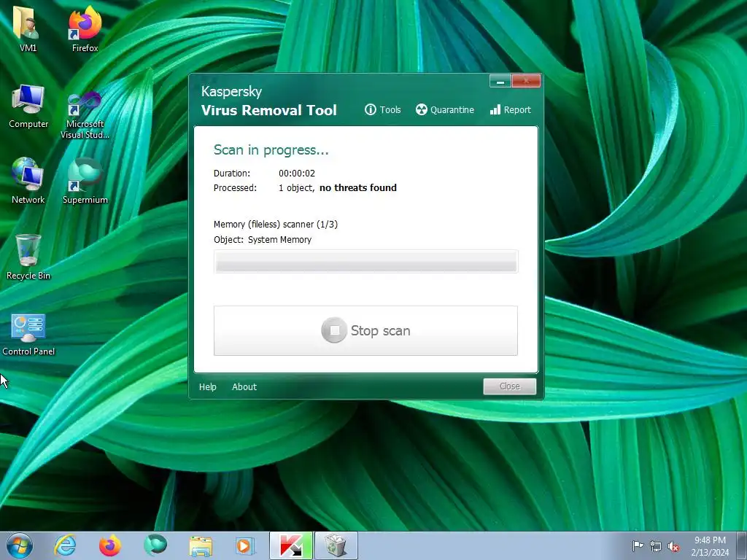
Task: Click the 'Scan in progress...' heading
Action: 271,150
